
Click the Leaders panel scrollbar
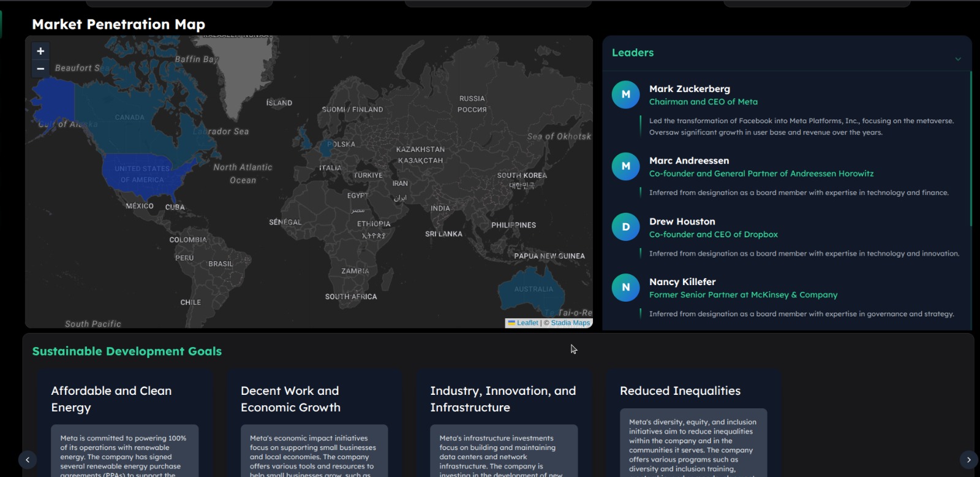pyautogui.click(x=971, y=149)
